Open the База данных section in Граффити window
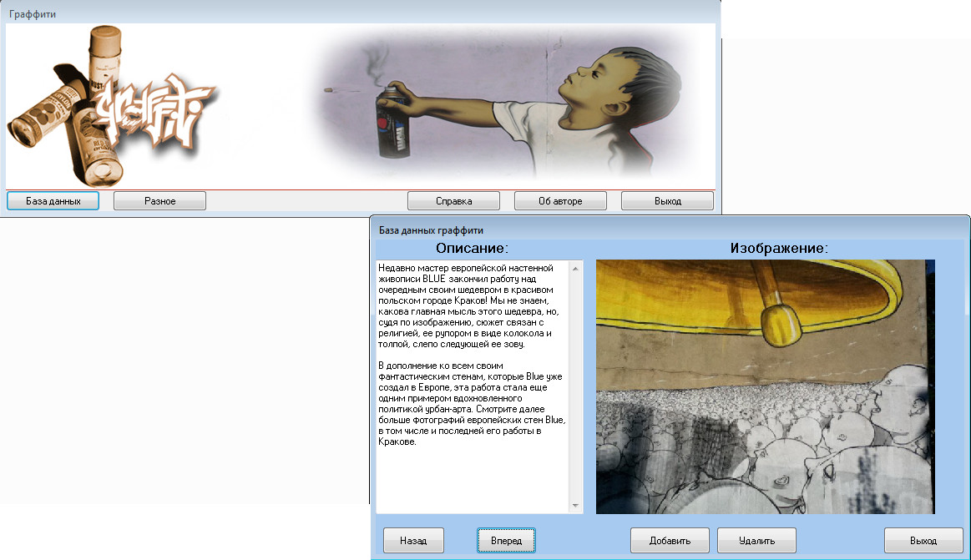Image resolution: width=971 pixels, height=560 pixels. pyautogui.click(x=53, y=201)
